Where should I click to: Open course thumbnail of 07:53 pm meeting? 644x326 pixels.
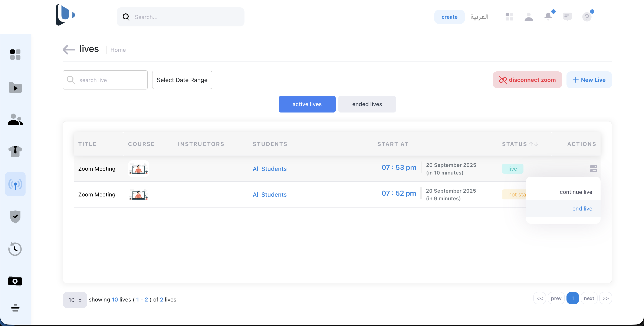(139, 169)
